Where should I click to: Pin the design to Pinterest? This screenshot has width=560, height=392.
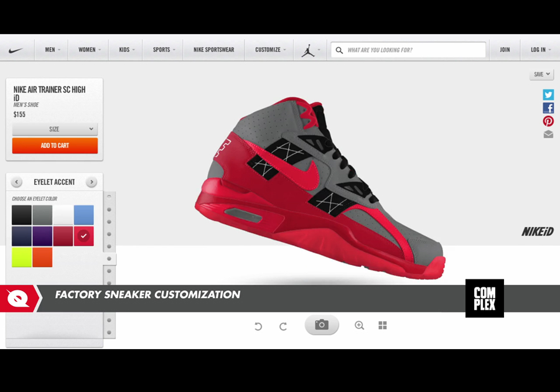click(x=548, y=121)
